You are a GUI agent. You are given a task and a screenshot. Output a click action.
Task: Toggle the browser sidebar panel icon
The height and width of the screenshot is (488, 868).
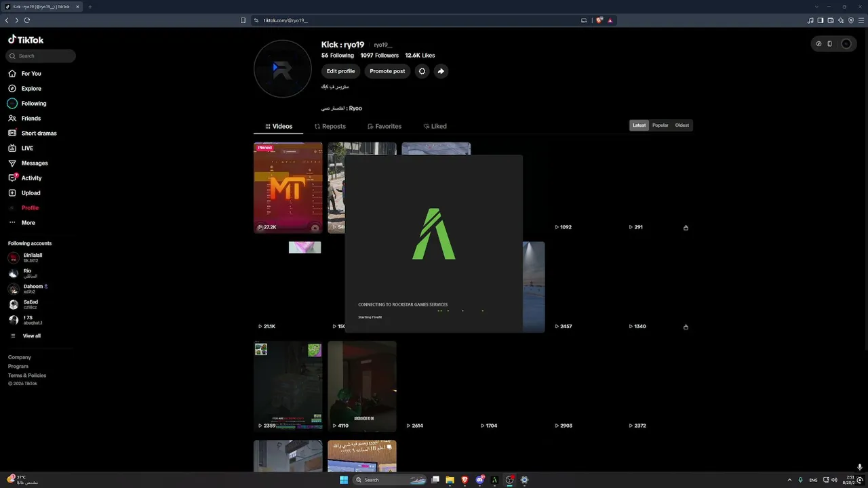[821, 20]
